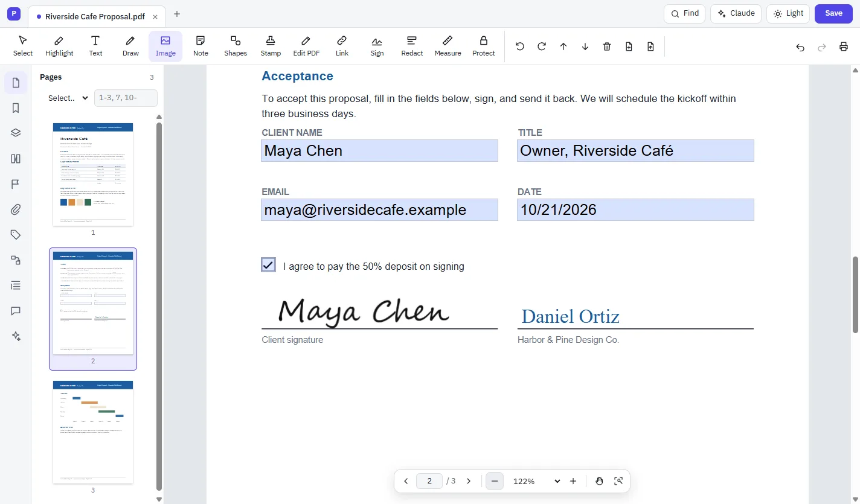Close the Riverside Cafe Proposal.pdf tab
This screenshot has width=860, height=504.
point(155,17)
